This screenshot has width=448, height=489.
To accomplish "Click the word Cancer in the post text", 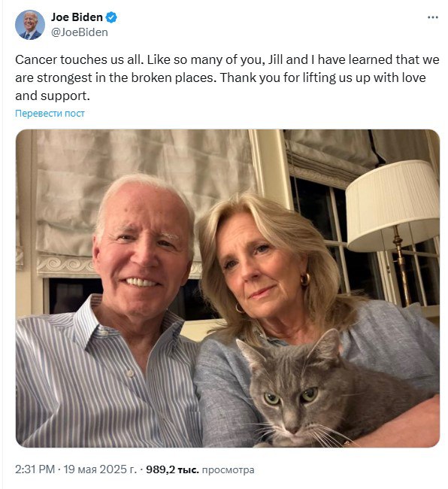I will point(36,59).
